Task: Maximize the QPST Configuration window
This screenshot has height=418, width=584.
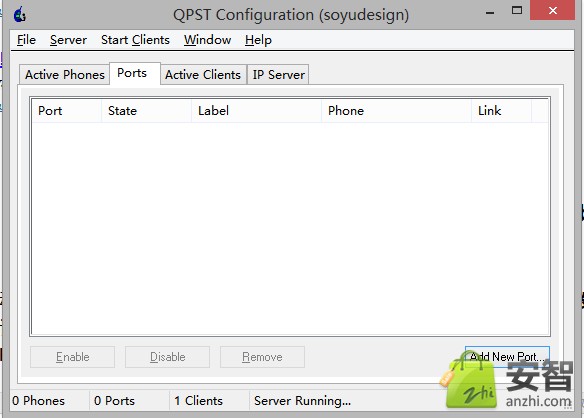Action: 517,10
